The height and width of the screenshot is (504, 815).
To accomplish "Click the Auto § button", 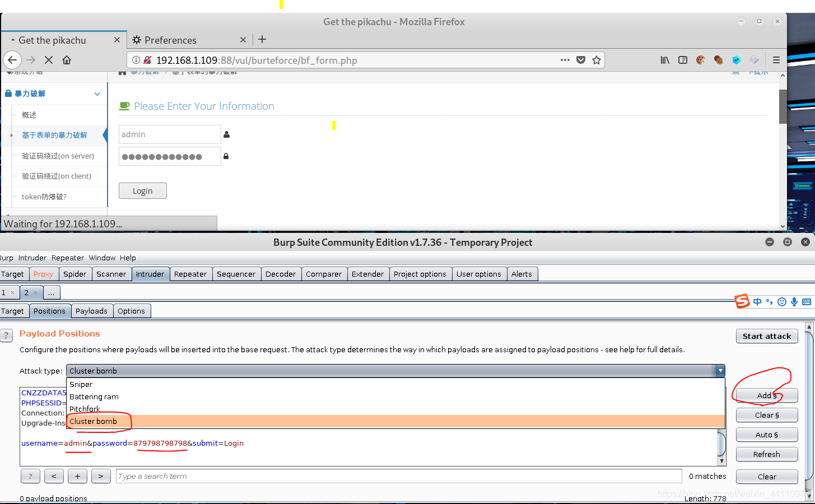I will tap(767, 435).
